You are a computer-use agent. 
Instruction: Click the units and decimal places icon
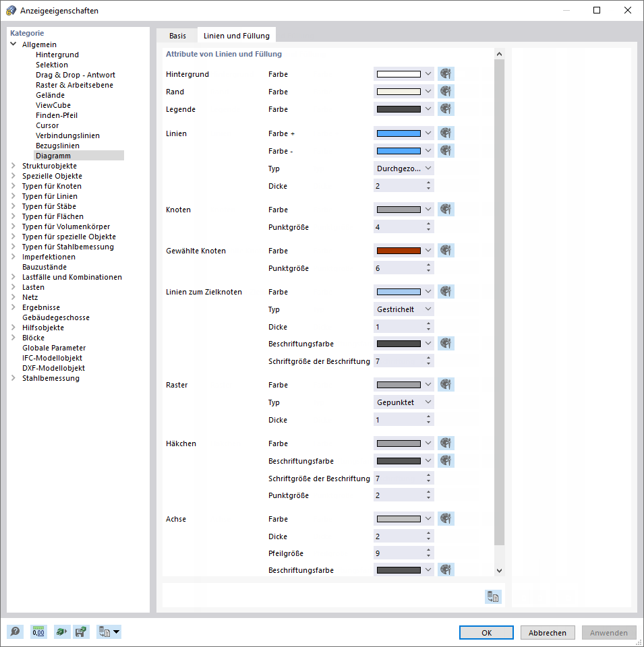coord(38,631)
